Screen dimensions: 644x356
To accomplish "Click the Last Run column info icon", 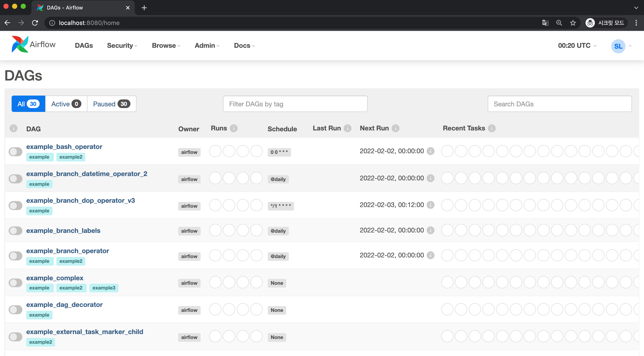I will [347, 128].
